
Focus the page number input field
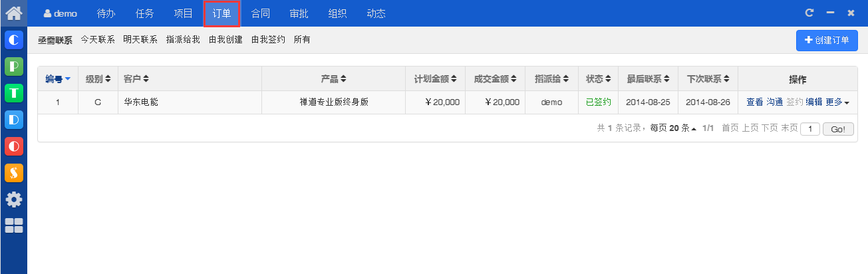click(810, 129)
